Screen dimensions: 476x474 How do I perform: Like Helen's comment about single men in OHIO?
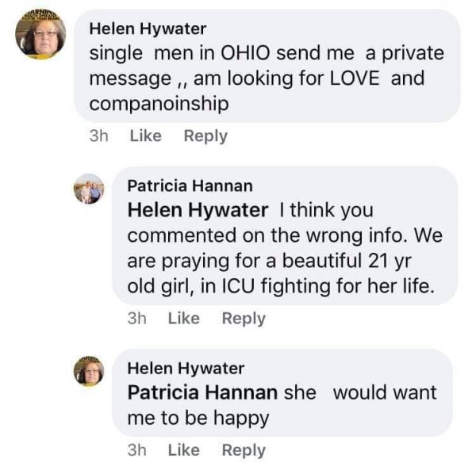(x=145, y=136)
